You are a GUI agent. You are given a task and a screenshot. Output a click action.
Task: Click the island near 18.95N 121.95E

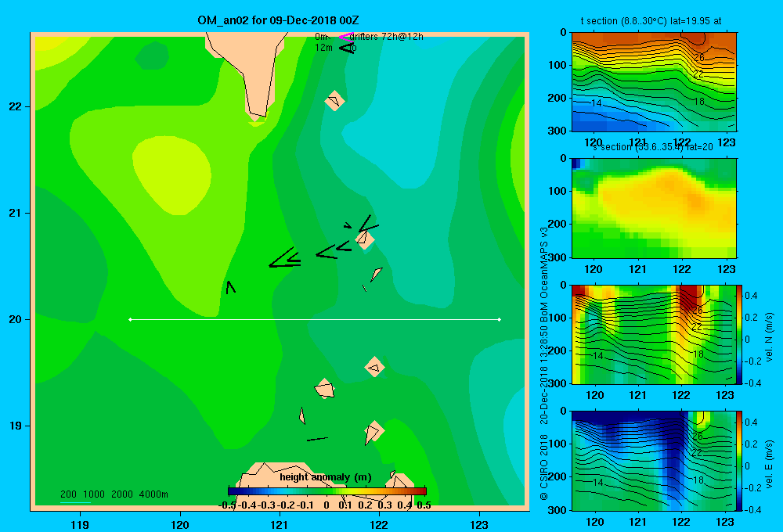[373, 432]
